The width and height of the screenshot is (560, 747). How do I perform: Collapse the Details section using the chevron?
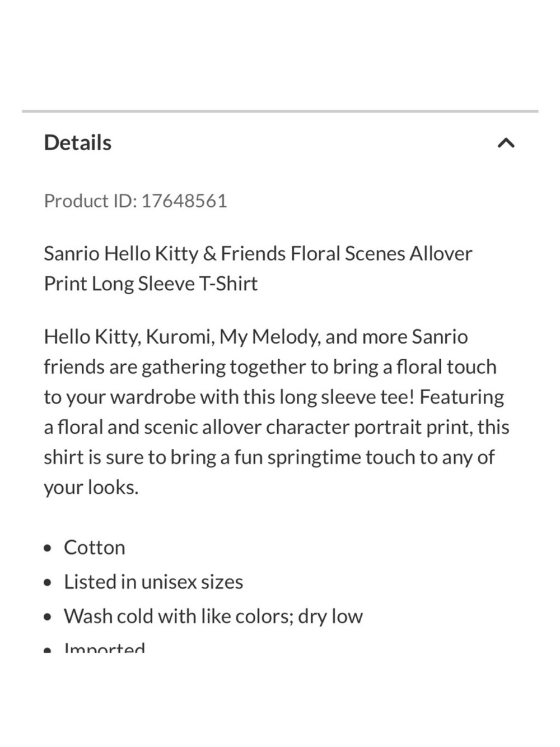506,143
